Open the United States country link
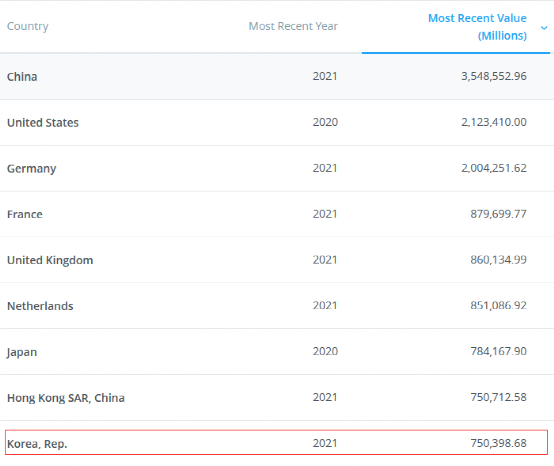Image resolution: width=554 pixels, height=466 pixels. click(43, 123)
